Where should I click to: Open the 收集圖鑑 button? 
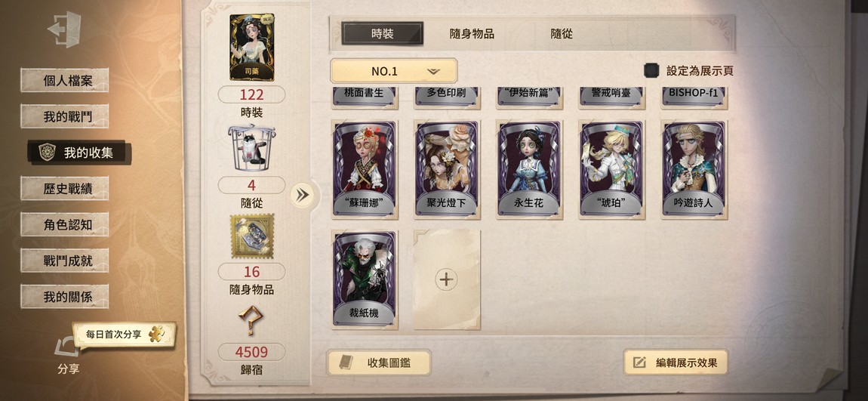pos(379,362)
